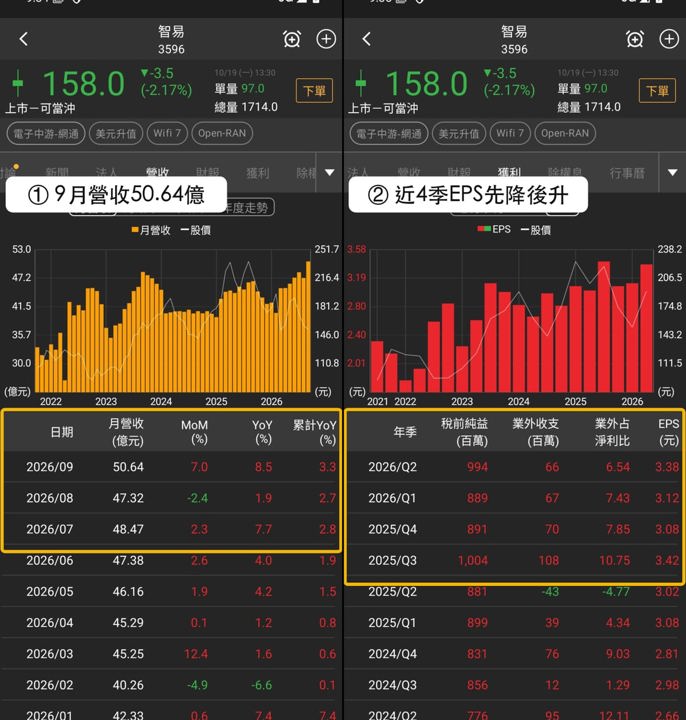Tap 上市－可當沖 label on the EPS screen

click(383, 108)
